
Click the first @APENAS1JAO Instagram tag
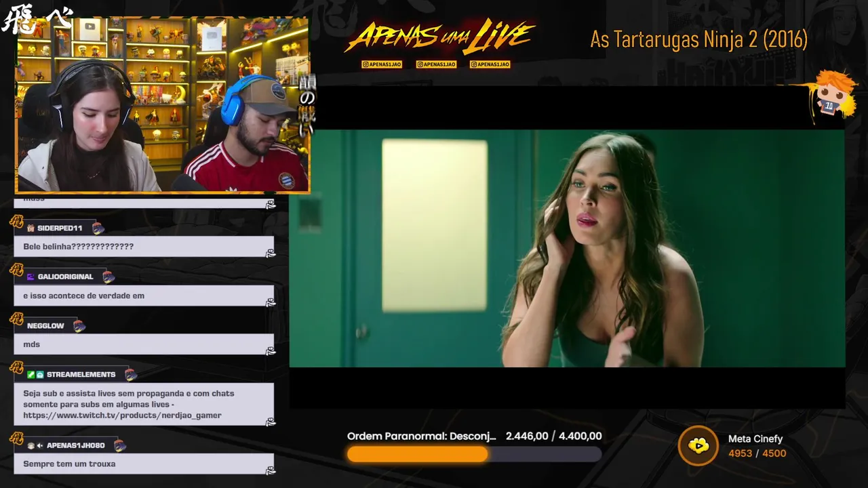[382, 64]
